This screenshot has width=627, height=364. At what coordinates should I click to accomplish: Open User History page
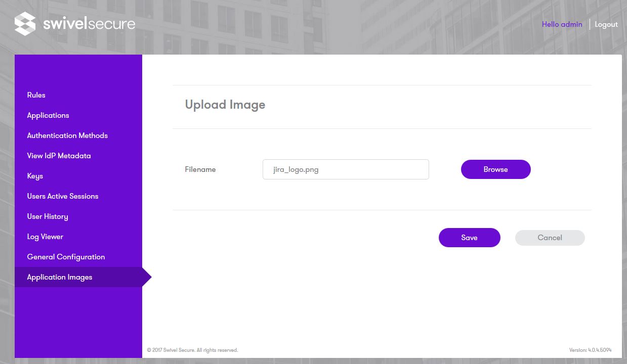(48, 216)
